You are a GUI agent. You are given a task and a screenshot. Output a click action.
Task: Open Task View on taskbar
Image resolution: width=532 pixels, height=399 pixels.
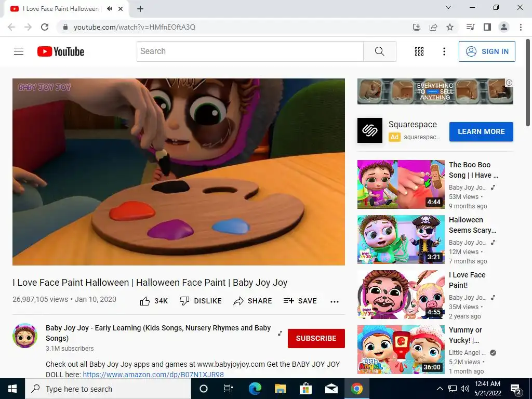[229, 389]
